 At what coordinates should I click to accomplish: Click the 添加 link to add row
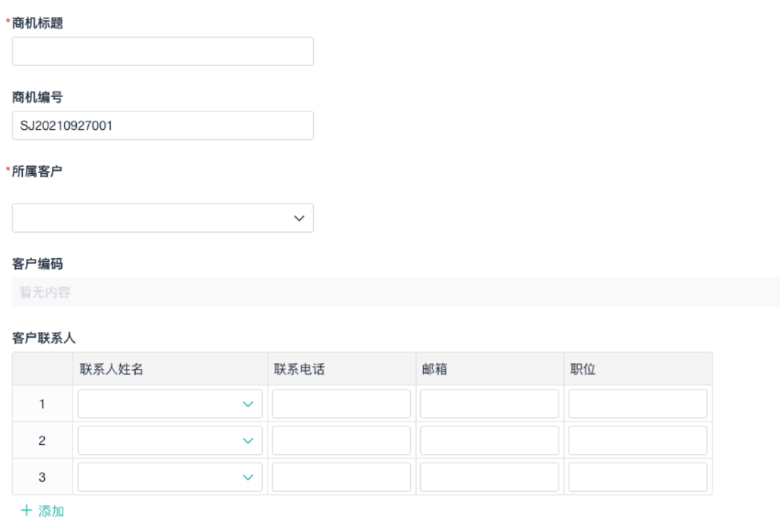[x=51, y=511]
